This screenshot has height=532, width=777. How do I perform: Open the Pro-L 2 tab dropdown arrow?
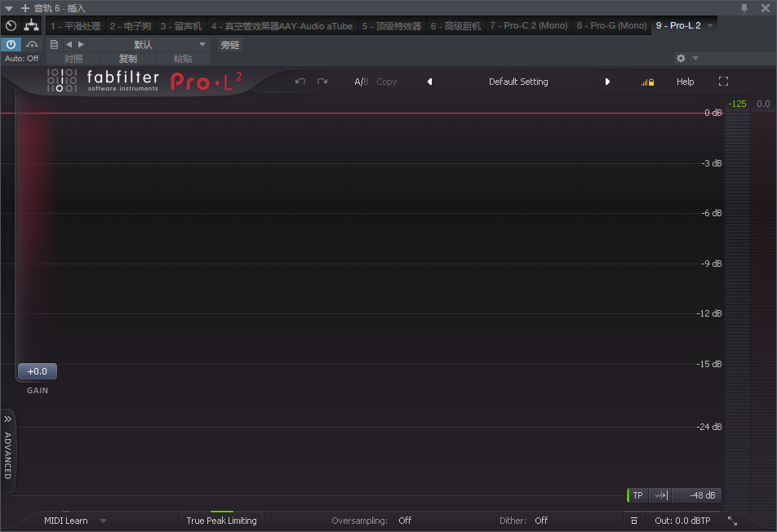click(710, 25)
